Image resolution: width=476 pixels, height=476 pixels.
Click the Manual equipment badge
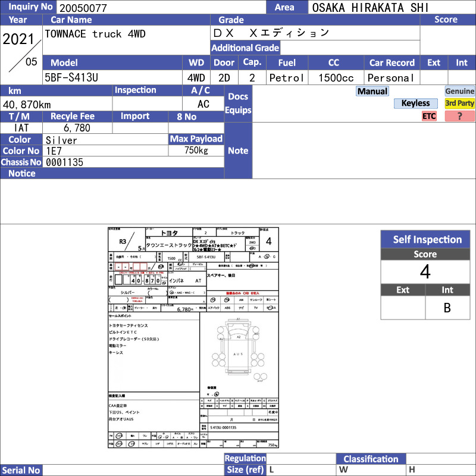[x=372, y=91]
